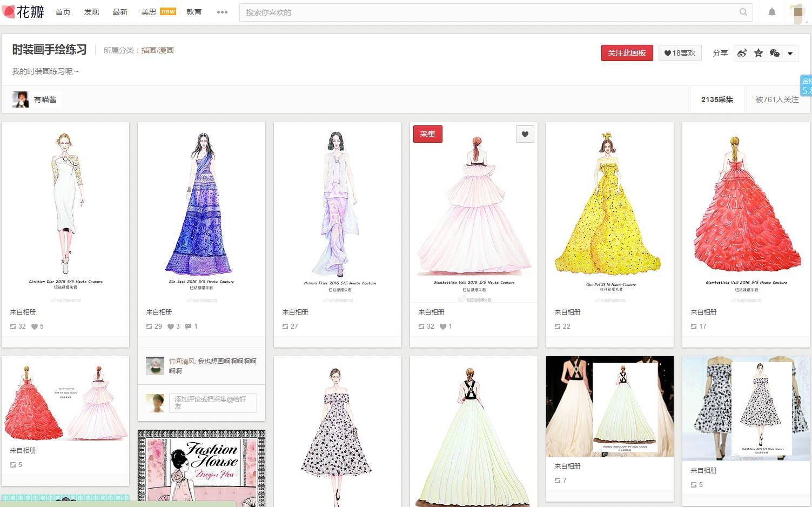Open white gown runway photo pin
This screenshot has height=507, width=812.
(610, 406)
